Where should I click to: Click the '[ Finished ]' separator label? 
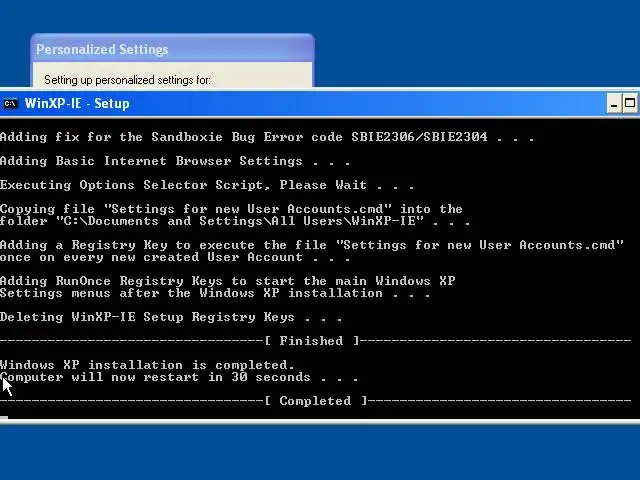312,341
